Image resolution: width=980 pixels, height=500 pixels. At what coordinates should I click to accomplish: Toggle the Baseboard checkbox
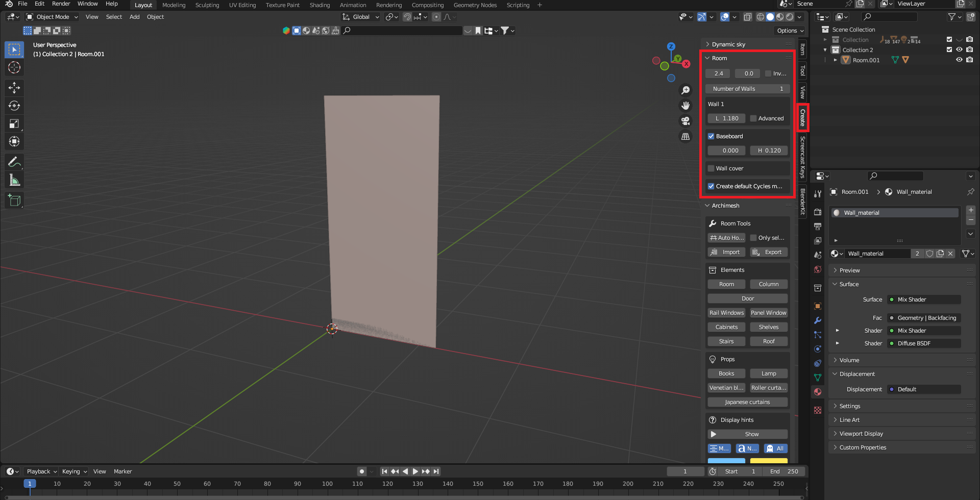pos(711,136)
